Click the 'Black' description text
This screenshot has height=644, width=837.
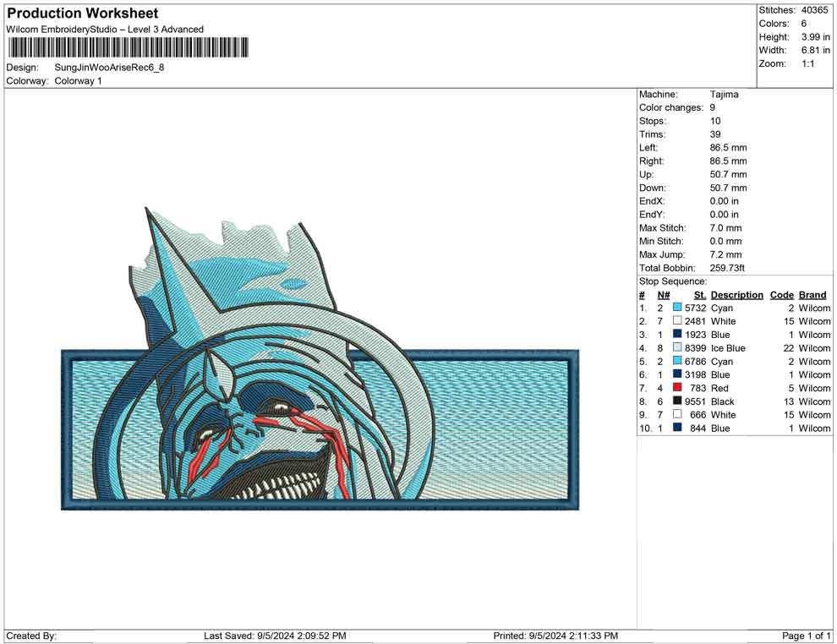point(723,401)
